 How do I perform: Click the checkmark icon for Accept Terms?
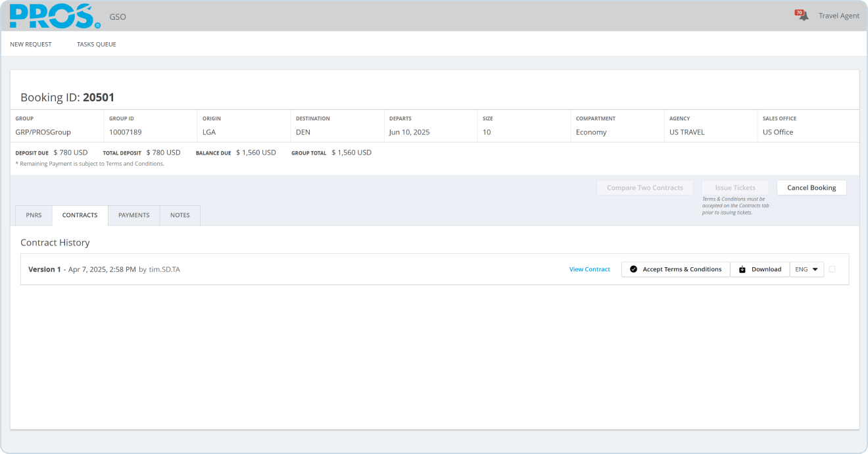pos(633,269)
